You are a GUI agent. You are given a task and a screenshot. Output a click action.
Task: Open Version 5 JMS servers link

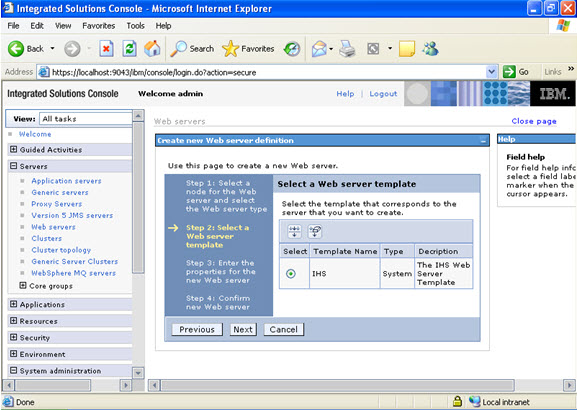(x=72, y=215)
